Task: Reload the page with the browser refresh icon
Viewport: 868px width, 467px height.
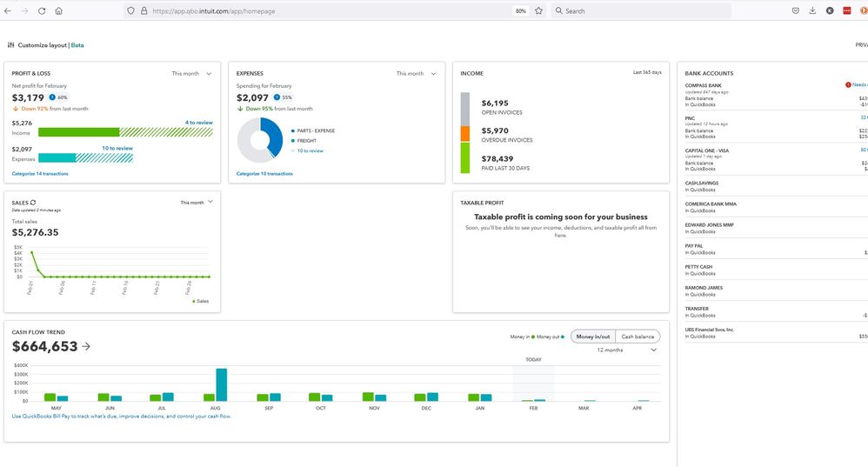Action: click(42, 11)
